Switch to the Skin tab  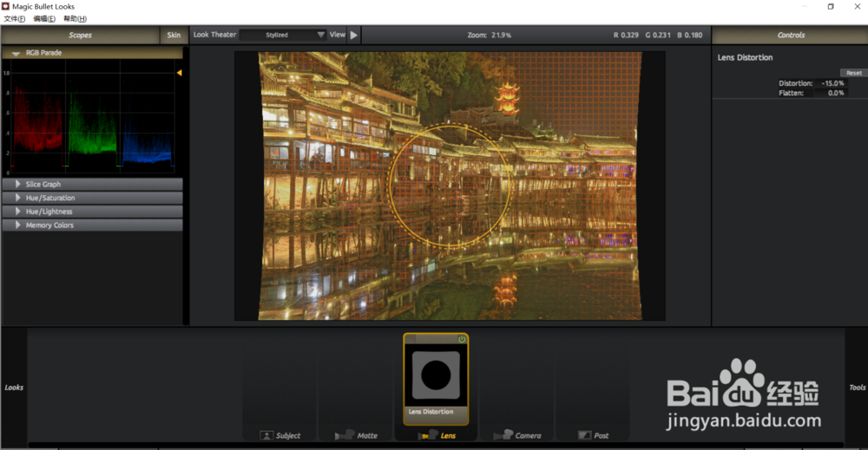tap(174, 35)
